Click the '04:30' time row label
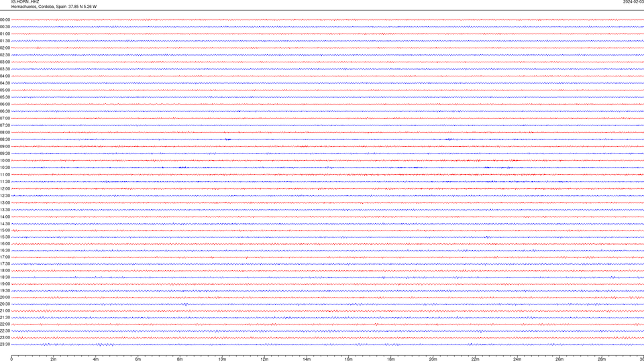This screenshot has height=362, width=644. (5, 83)
